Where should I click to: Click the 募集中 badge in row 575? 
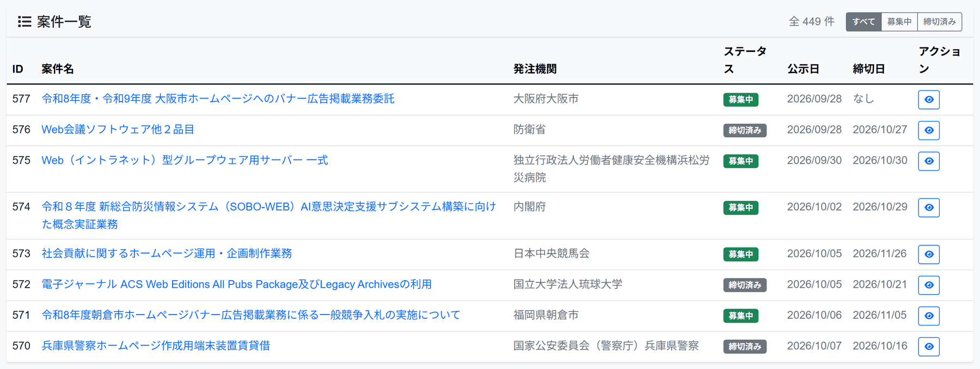click(x=740, y=161)
